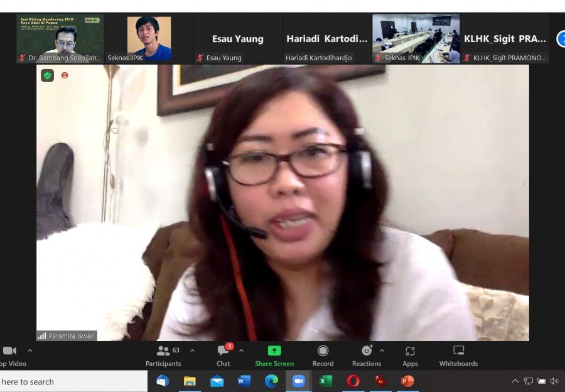Select the Esau Yaung participant tile
Screen dimensions: 565x392
click(x=238, y=38)
